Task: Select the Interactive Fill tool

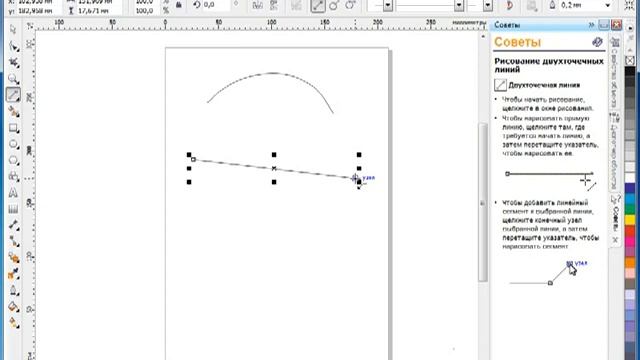Action: click(13, 323)
